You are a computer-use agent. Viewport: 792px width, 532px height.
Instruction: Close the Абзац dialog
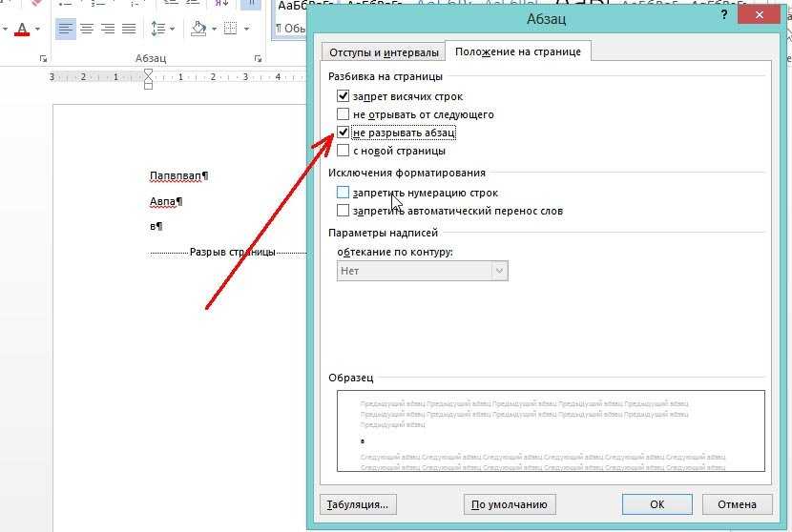(x=760, y=14)
